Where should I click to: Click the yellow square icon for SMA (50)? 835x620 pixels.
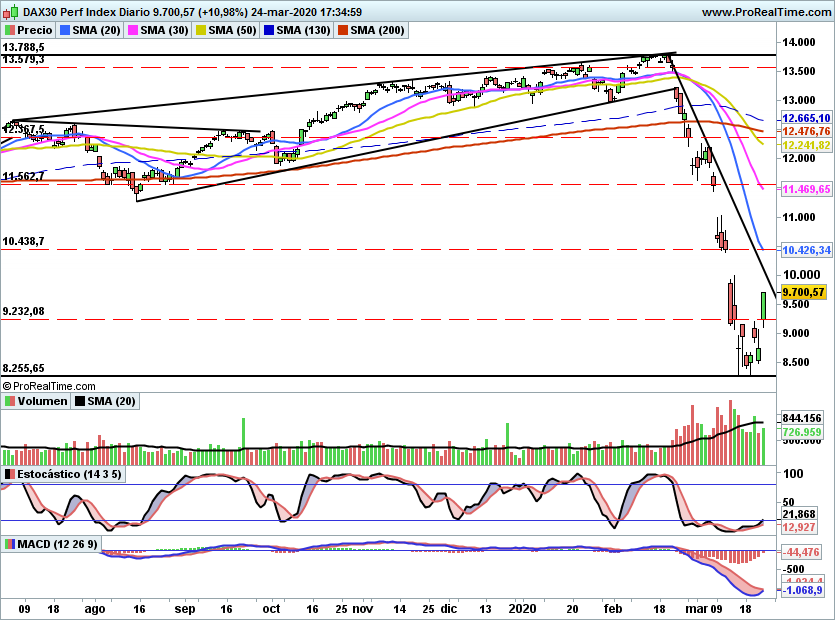199,30
